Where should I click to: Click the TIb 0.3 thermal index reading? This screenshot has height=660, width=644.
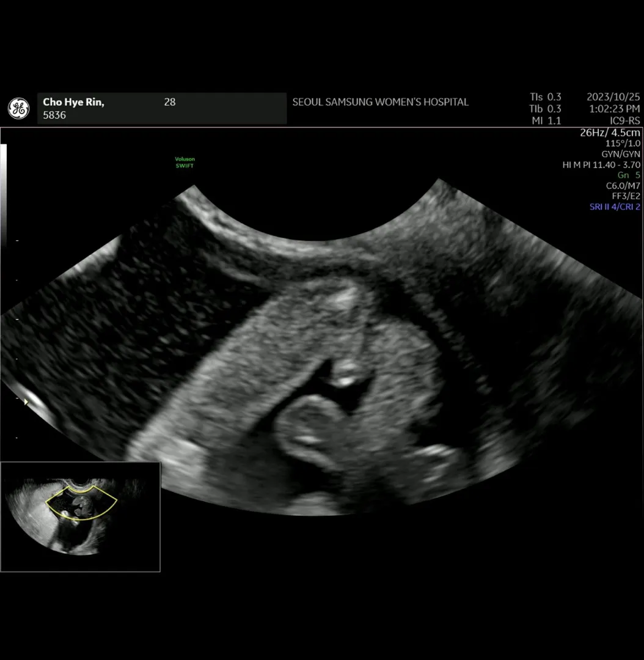coord(546,109)
